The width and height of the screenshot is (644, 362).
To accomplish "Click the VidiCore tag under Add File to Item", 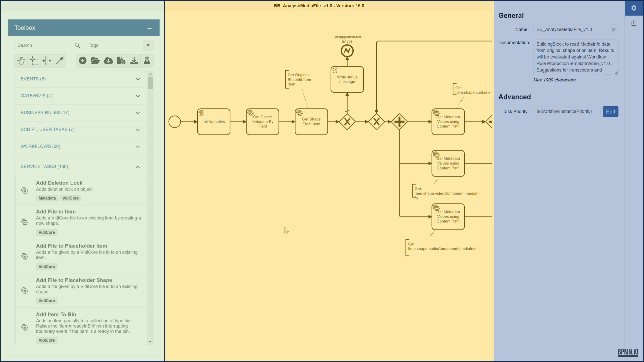I will pyautogui.click(x=46, y=232).
